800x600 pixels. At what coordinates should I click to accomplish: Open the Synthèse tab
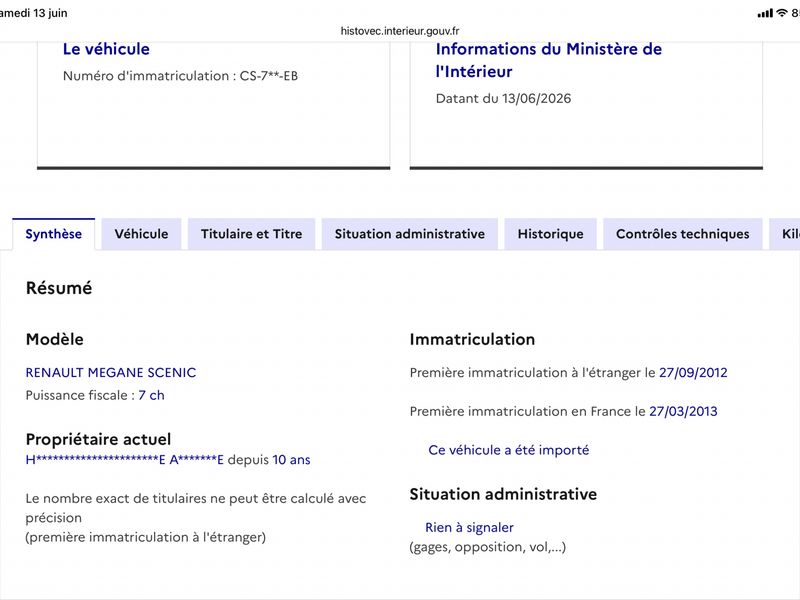54,234
